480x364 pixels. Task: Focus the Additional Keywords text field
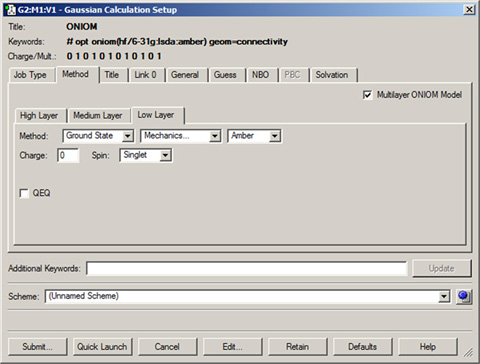tap(247, 268)
